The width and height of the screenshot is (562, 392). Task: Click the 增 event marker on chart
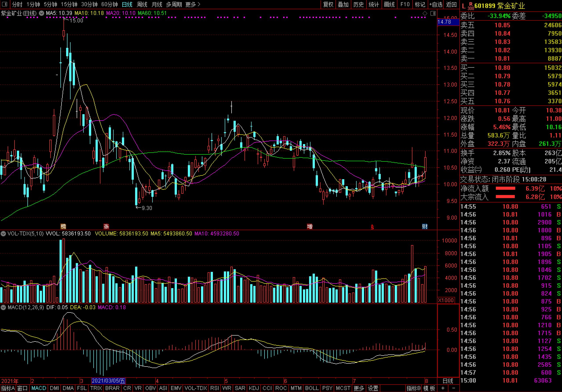tap(310, 226)
